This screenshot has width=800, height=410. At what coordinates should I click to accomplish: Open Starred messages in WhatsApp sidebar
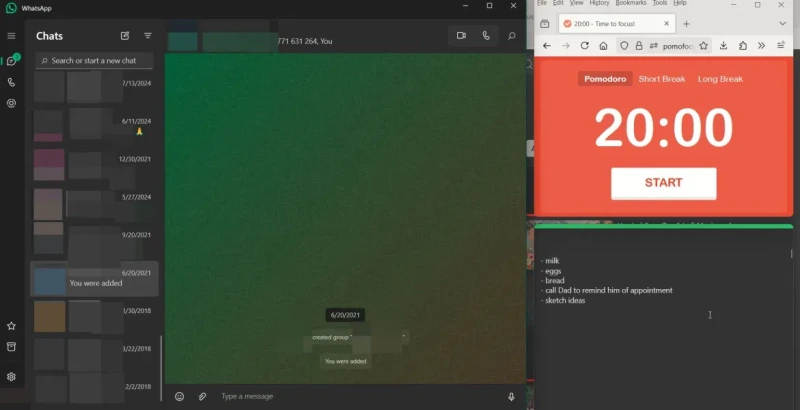11,326
